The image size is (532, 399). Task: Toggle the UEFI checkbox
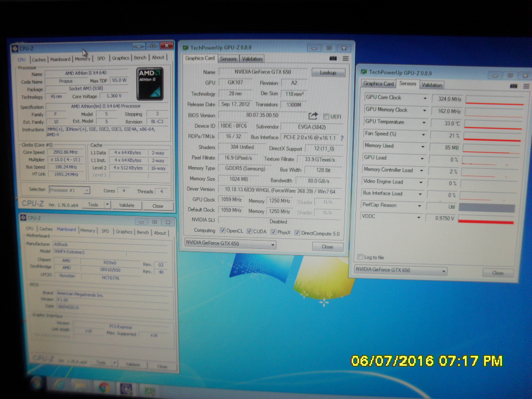click(x=326, y=117)
